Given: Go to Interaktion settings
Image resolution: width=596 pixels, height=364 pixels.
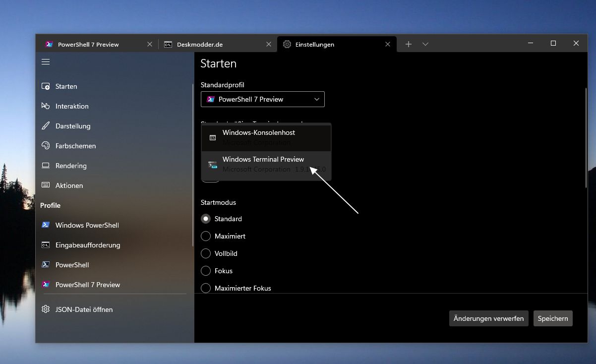Looking at the screenshot, I should coord(114,106).
